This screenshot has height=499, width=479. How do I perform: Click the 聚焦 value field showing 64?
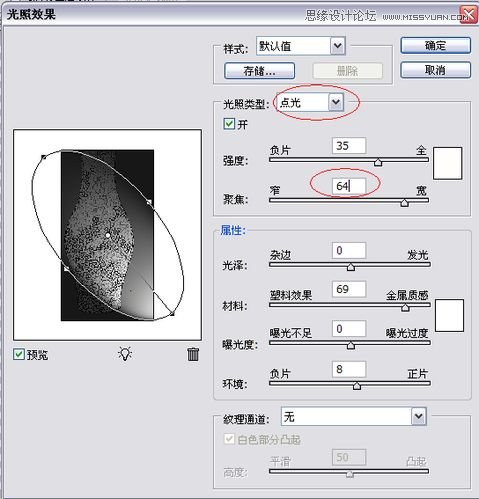pyautogui.click(x=349, y=186)
